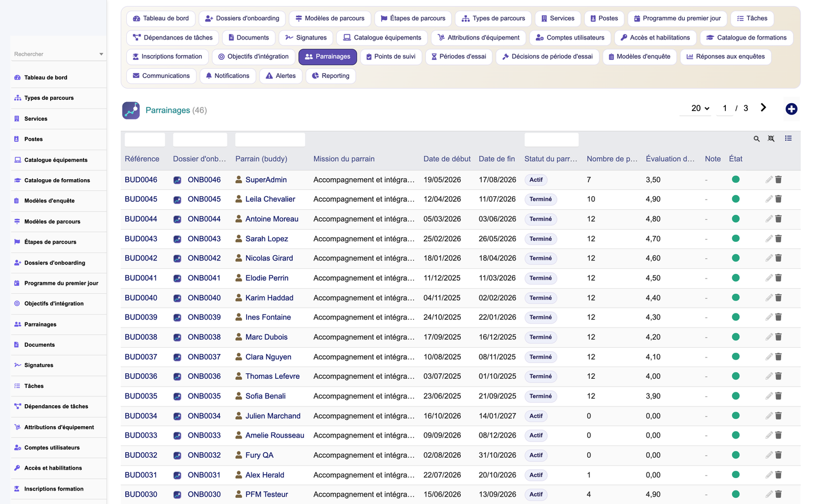Expand the Rechercher sidebar dropdown
The width and height of the screenshot is (815, 504).
pyautogui.click(x=101, y=54)
